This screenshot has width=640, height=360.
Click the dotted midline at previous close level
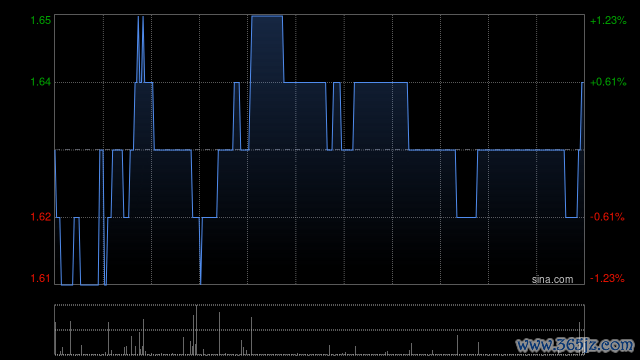320,150
